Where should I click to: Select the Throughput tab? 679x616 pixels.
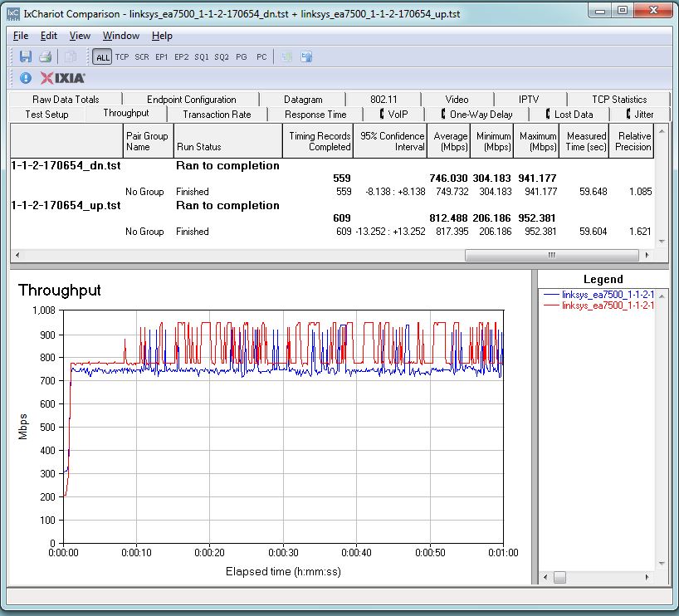pyautogui.click(x=126, y=114)
